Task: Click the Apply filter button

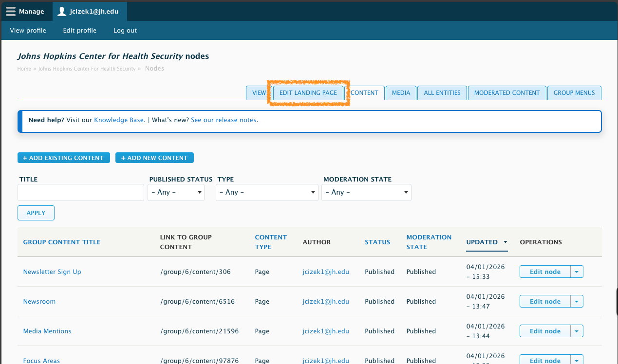Action: pos(36,213)
